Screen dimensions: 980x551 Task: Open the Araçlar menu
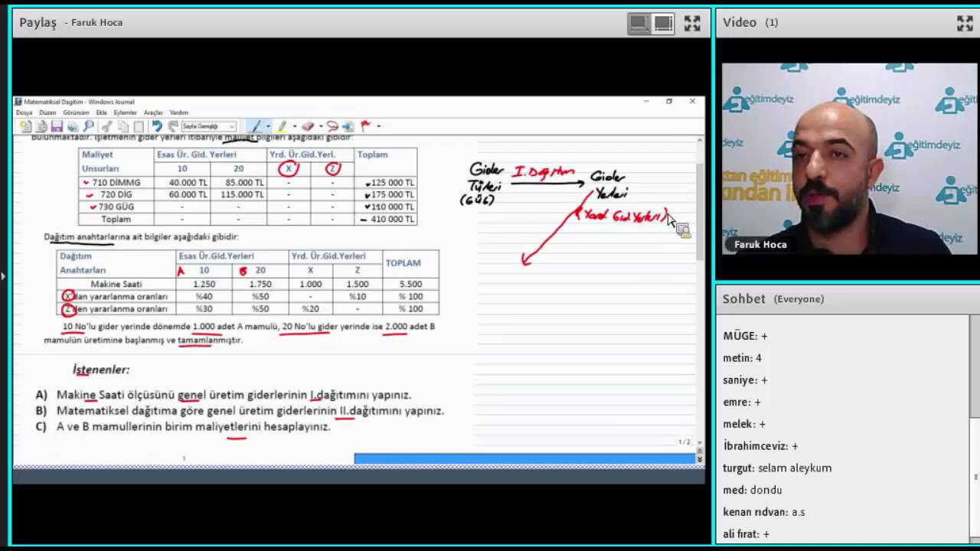[153, 112]
